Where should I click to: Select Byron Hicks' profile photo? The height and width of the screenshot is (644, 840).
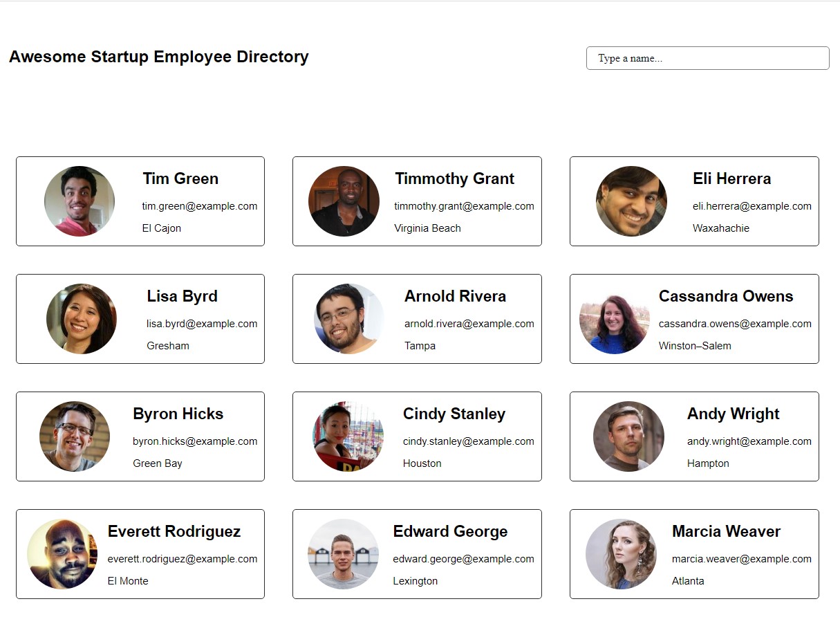[75, 436]
